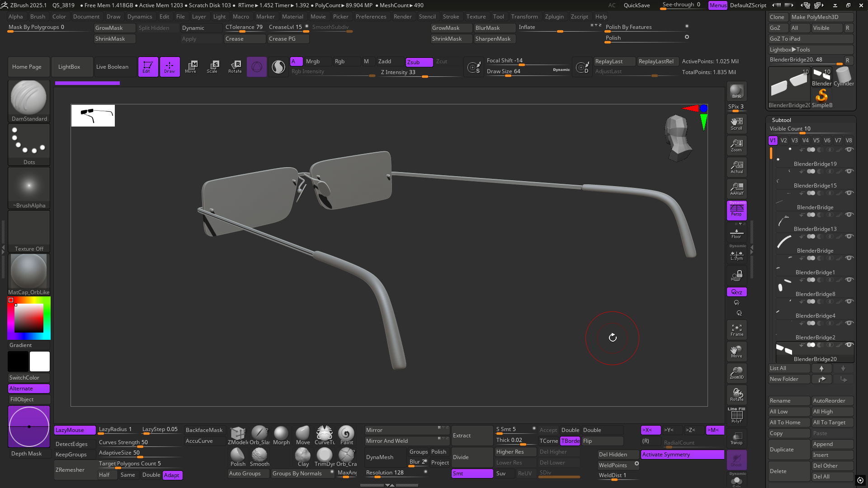Open the Zplugin menu
The width and height of the screenshot is (868, 488).
coord(554,17)
